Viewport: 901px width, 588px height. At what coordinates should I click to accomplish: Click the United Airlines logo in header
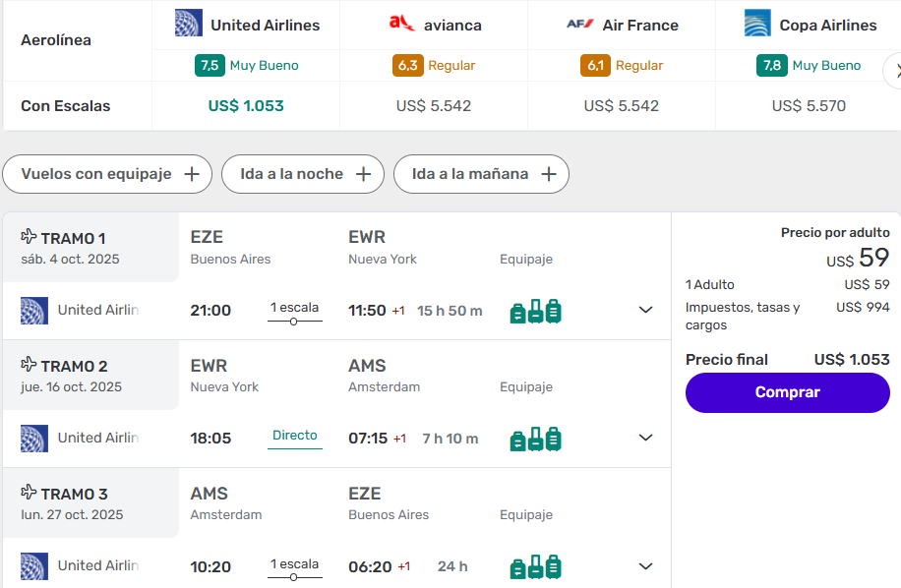(189, 23)
